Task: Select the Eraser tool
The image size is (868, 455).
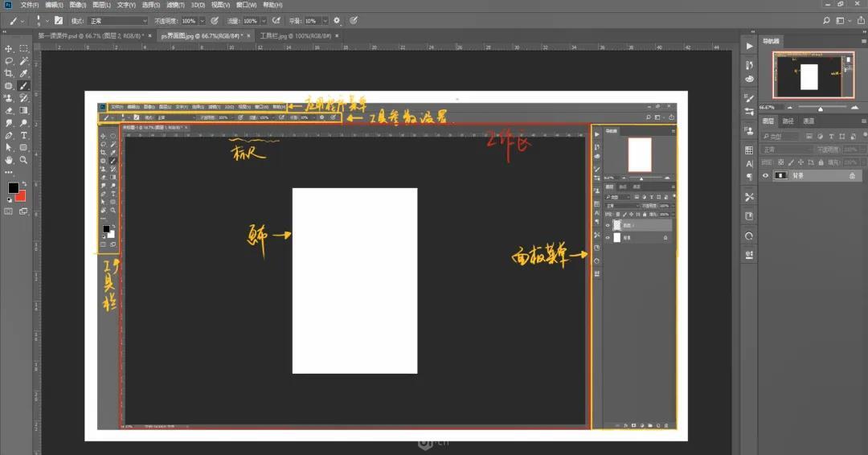Action: pyautogui.click(x=9, y=111)
